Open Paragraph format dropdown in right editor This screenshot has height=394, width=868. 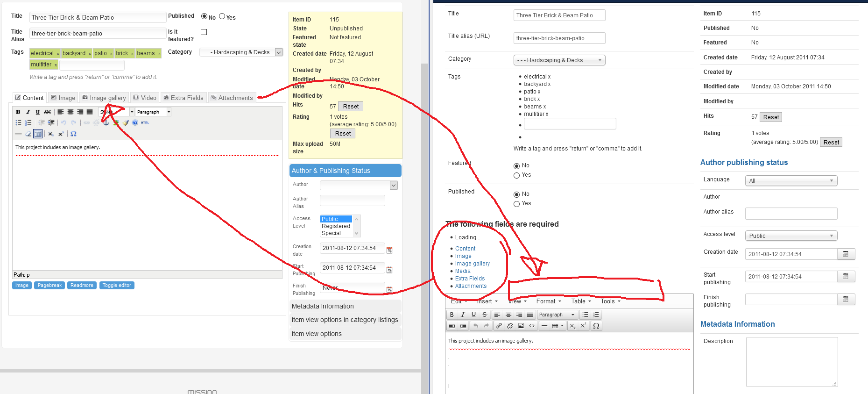click(557, 315)
